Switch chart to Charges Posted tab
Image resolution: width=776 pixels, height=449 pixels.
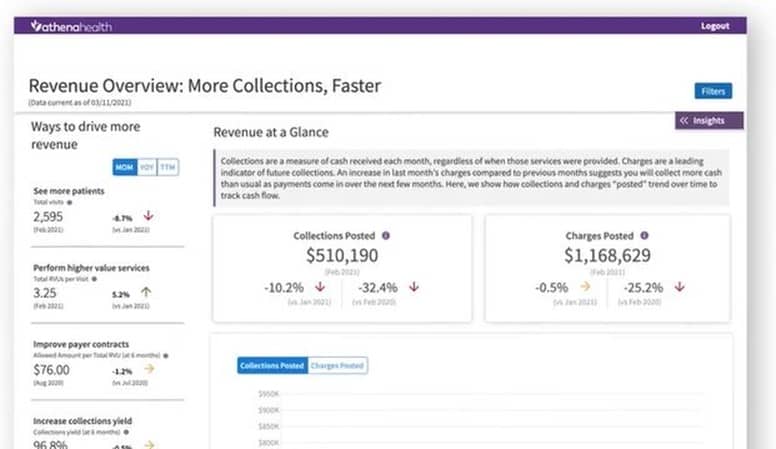(338, 366)
